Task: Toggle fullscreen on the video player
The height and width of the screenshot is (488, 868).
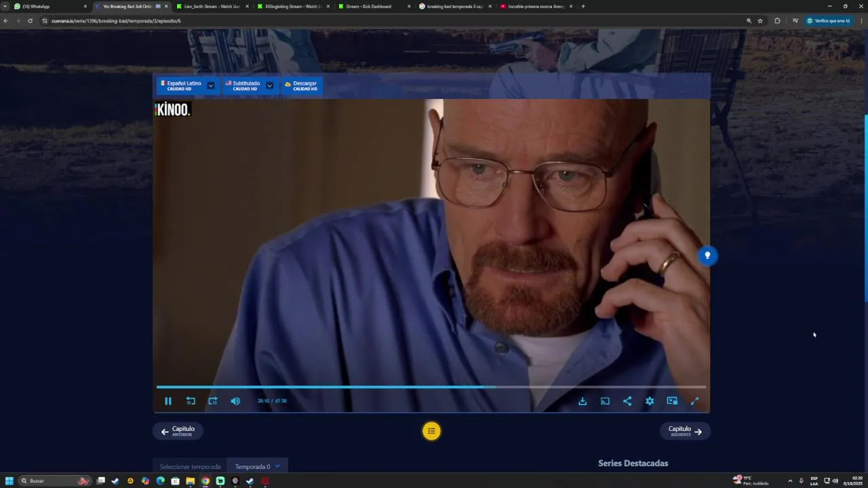Action: (x=694, y=401)
